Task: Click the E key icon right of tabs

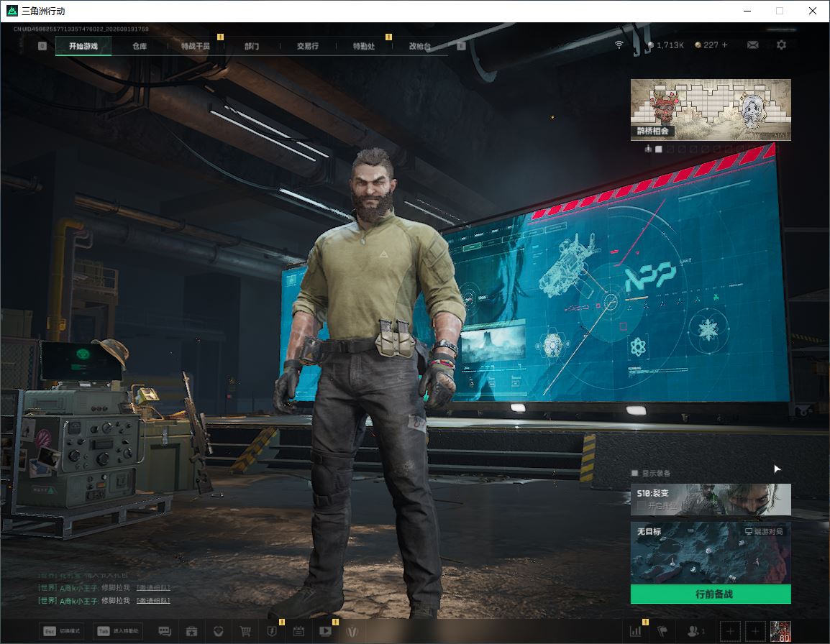Action: pos(461,46)
